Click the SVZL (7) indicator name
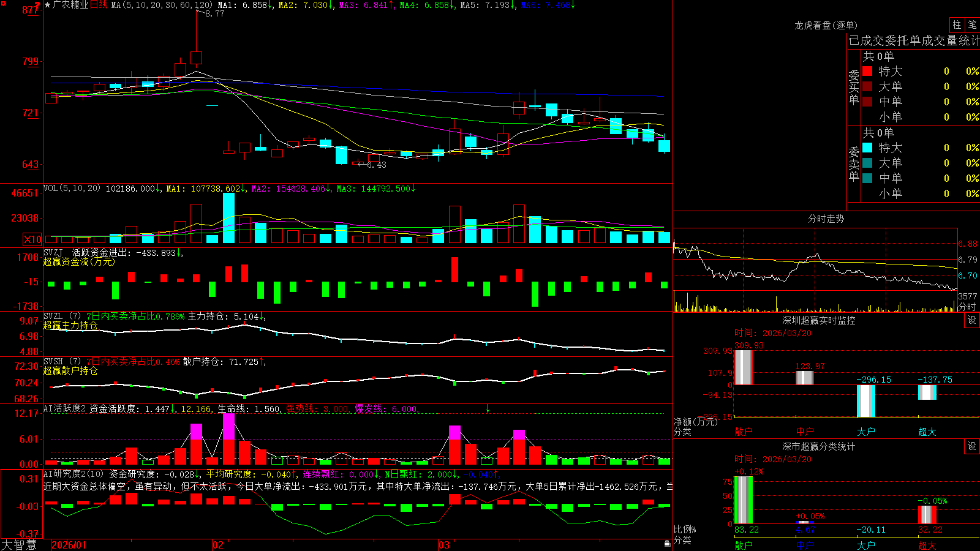 coord(62,317)
